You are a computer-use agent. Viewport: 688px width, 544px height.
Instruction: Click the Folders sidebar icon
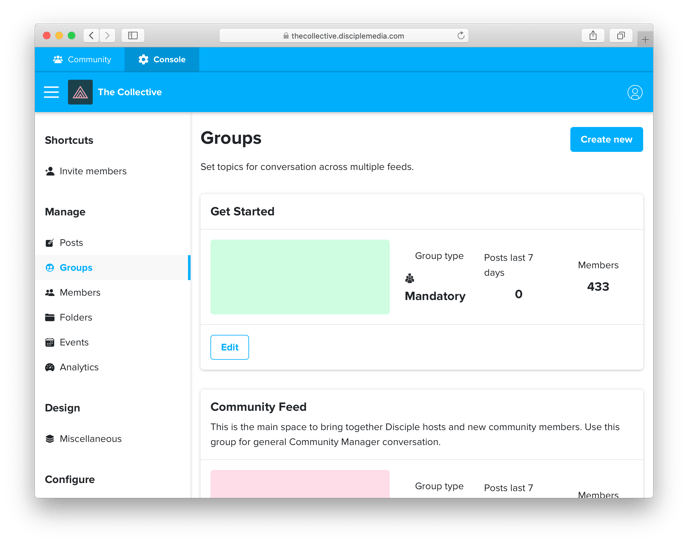click(x=50, y=317)
